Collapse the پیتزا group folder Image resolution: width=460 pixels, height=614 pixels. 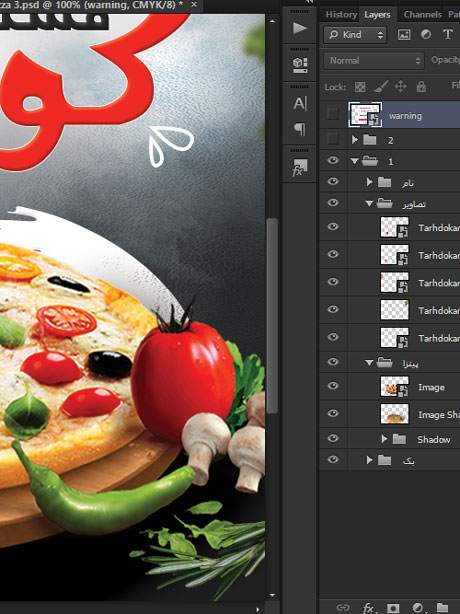369,363
